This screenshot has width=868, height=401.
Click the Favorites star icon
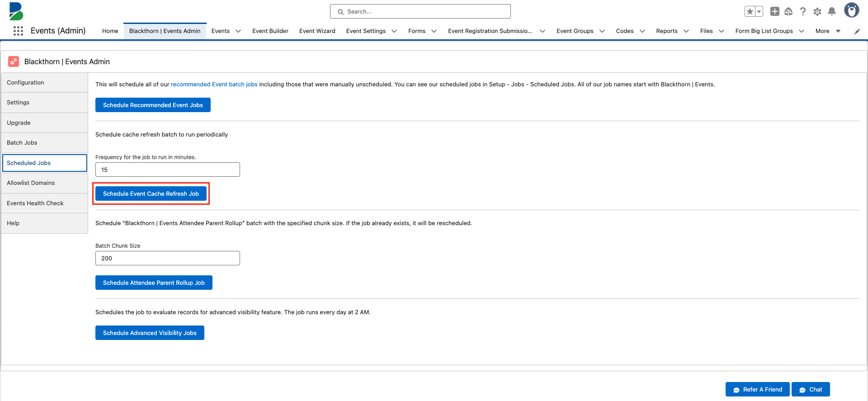(750, 11)
